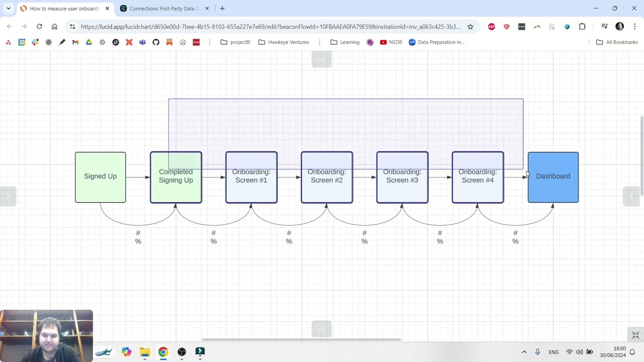Expand the collapsed right side panel
This screenshot has height=362, width=644.
click(631, 196)
